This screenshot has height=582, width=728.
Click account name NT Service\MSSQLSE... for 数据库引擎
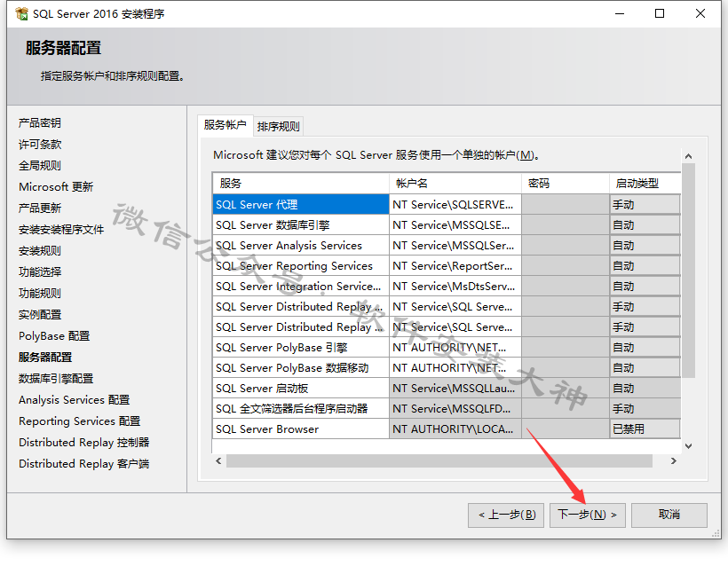[x=455, y=225]
